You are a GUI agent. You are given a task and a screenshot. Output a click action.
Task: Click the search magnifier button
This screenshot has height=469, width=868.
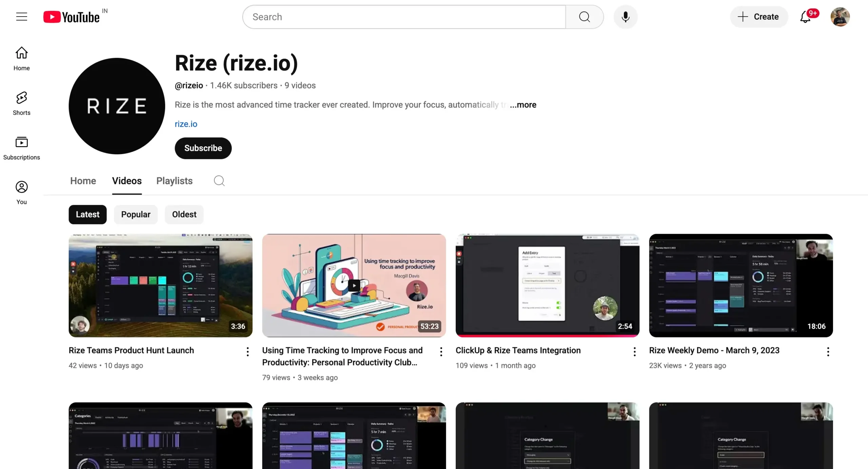(584, 17)
